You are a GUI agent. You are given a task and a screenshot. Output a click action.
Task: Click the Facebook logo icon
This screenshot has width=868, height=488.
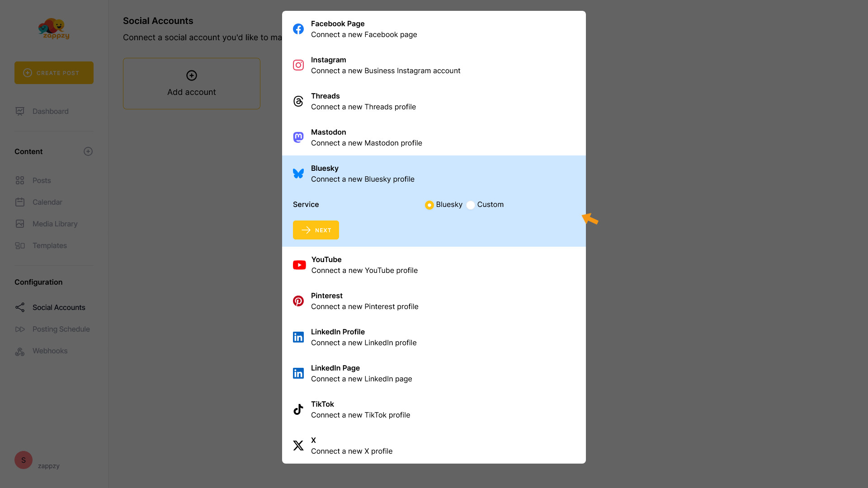298,29
